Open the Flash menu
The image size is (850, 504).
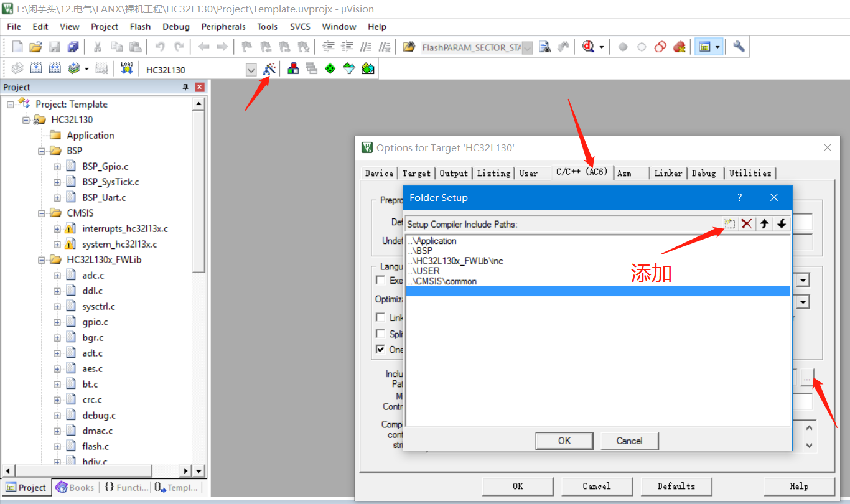click(140, 27)
